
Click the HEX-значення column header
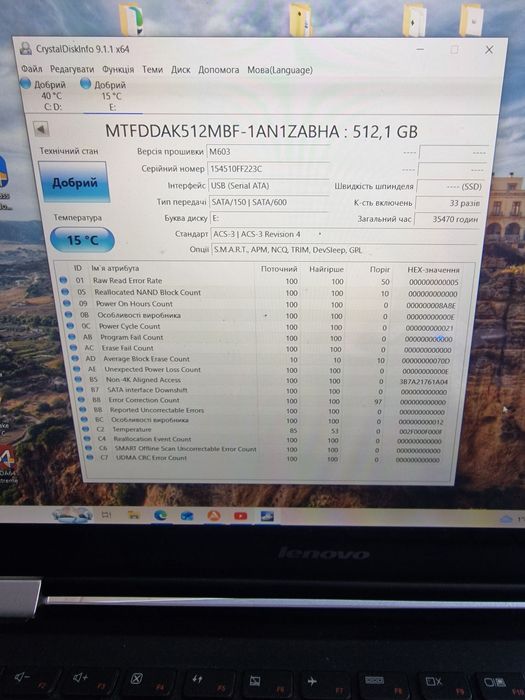click(433, 270)
